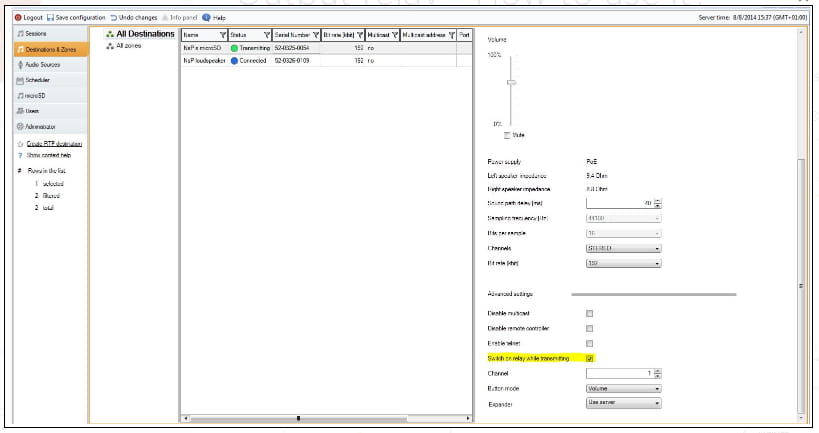Open the Administrator section in the sidebar
819x433 pixels.
51,126
